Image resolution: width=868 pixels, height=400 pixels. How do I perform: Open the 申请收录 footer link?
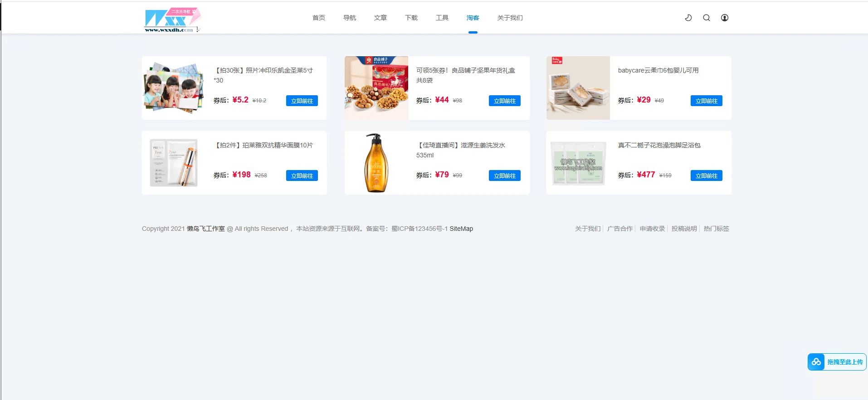pyautogui.click(x=652, y=229)
